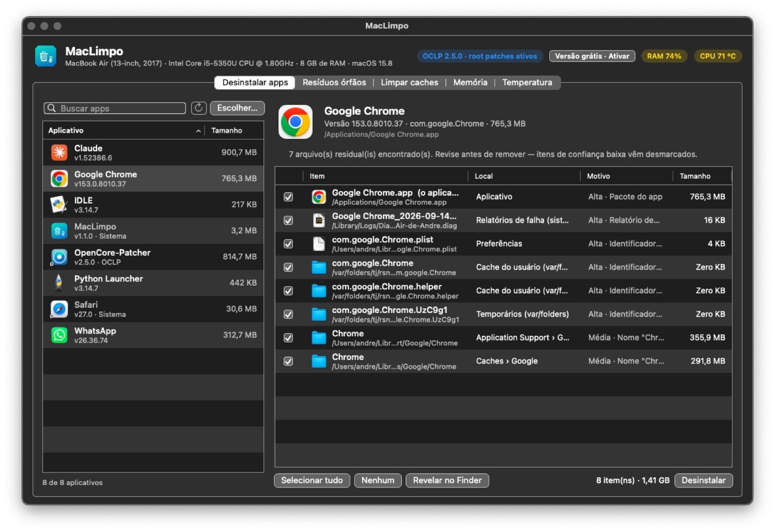The height and width of the screenshot is (532, 775).
Task: Uncheck the Google Chrome.app item checkbox
Action: (288, 197)
